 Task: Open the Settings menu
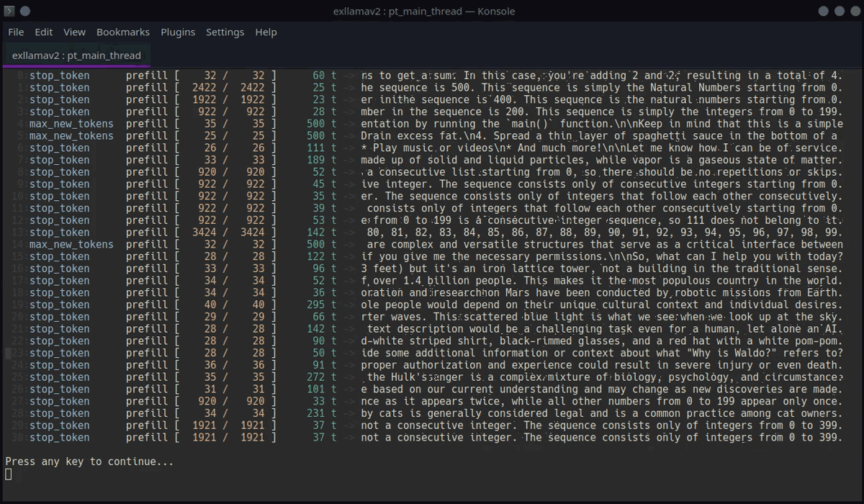tap(225, 32)
